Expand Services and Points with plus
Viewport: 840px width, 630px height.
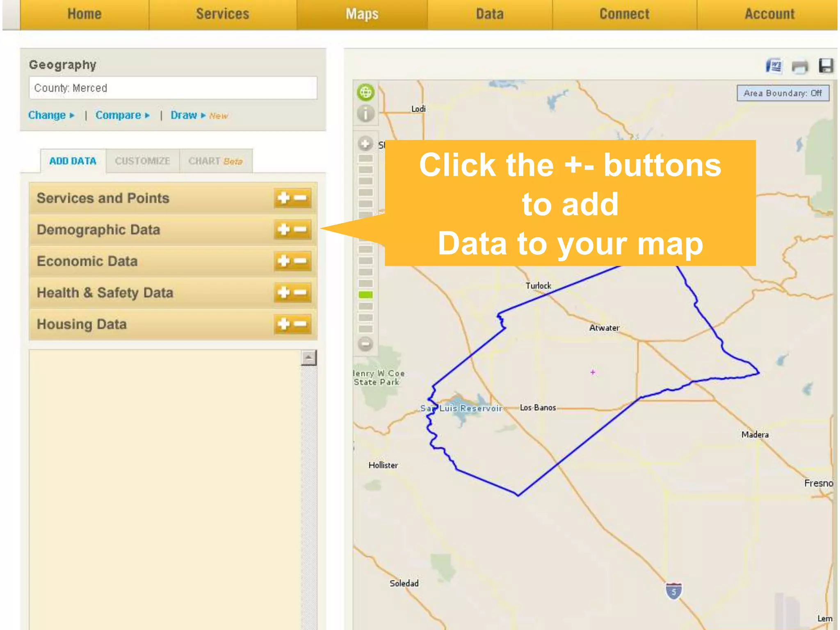tap(284, 198)
